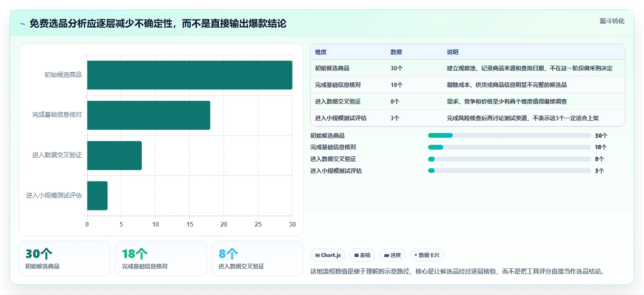
Task: Click the 表格 tag chip
Action: tap(362, 255)
